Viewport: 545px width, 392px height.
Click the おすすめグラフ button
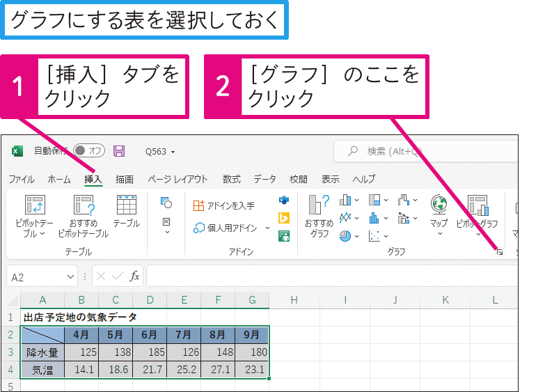tap(319, 217)
